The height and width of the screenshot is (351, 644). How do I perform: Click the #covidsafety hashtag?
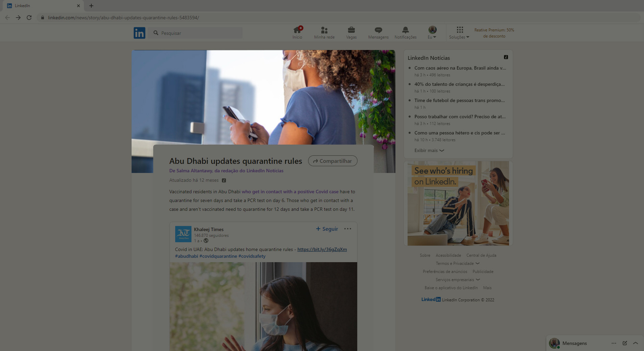(x=252, y=256)
